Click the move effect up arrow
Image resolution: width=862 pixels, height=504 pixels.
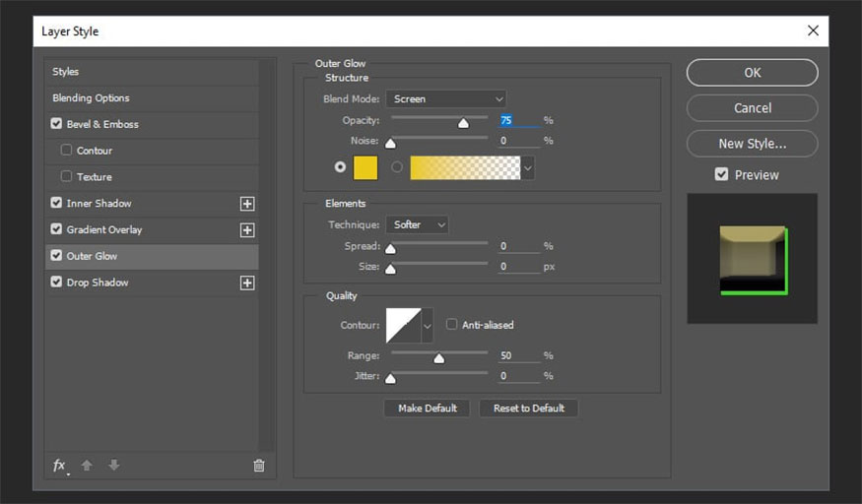[87, 466]
